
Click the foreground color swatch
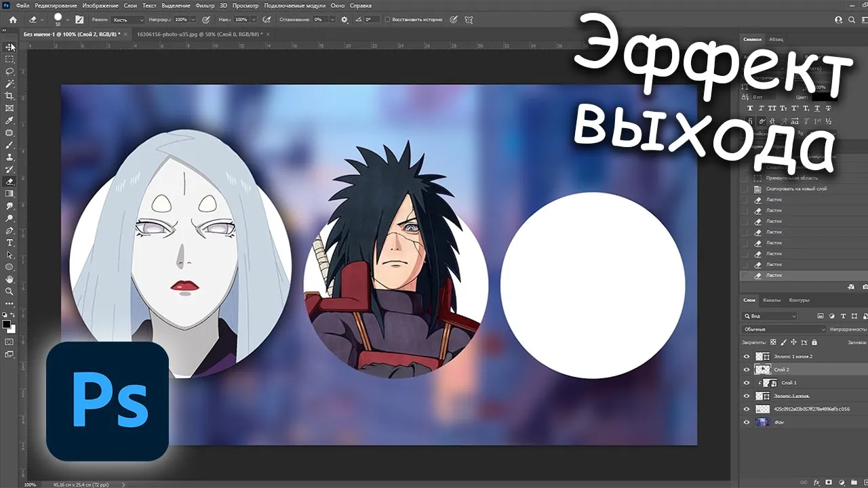coord(7,325)
